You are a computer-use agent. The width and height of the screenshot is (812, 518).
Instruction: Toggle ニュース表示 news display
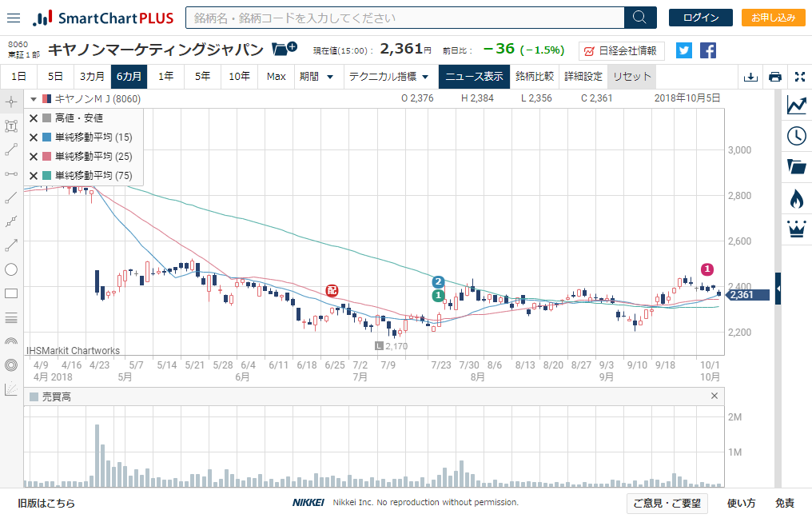(474, 77)
